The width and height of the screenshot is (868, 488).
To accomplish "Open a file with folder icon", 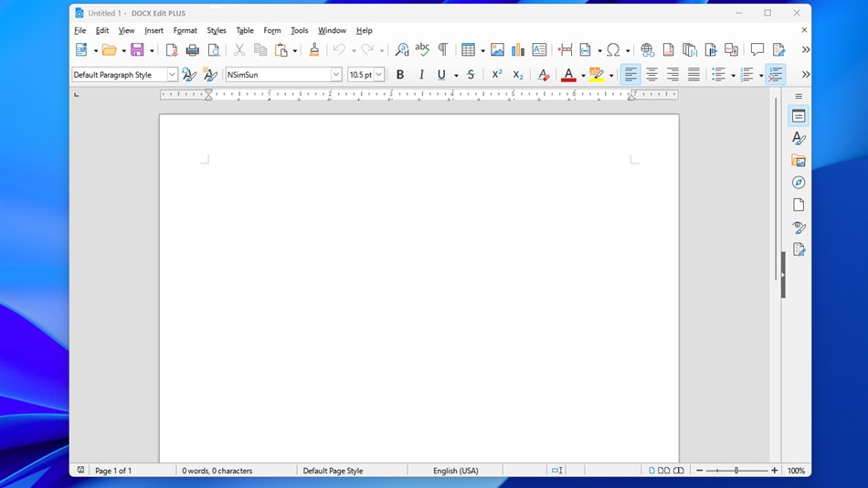I will coord(110,50).
